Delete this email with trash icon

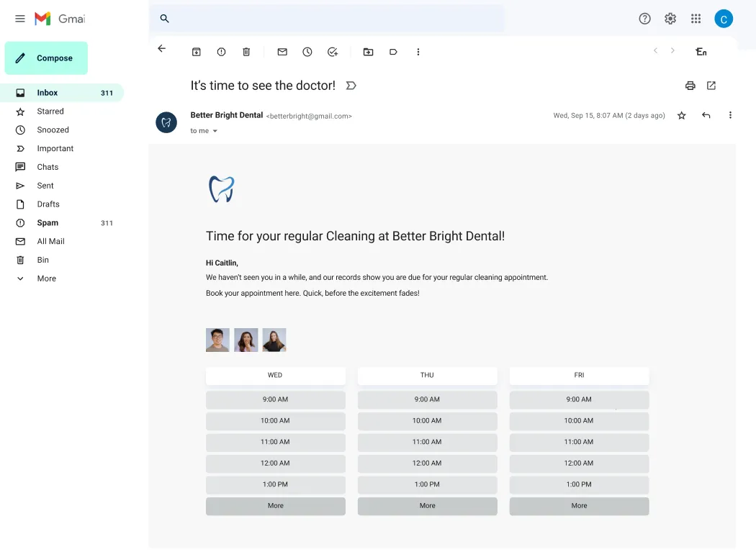pos(246,52)
